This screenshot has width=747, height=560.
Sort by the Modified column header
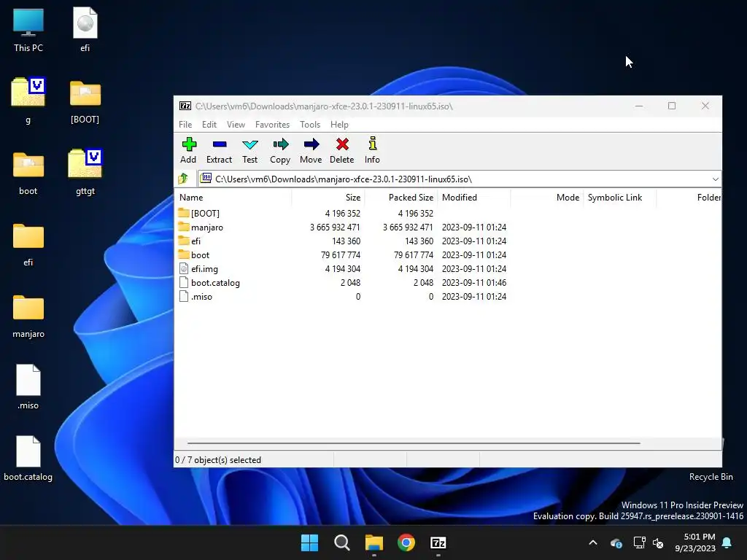(x=474, y=197)
